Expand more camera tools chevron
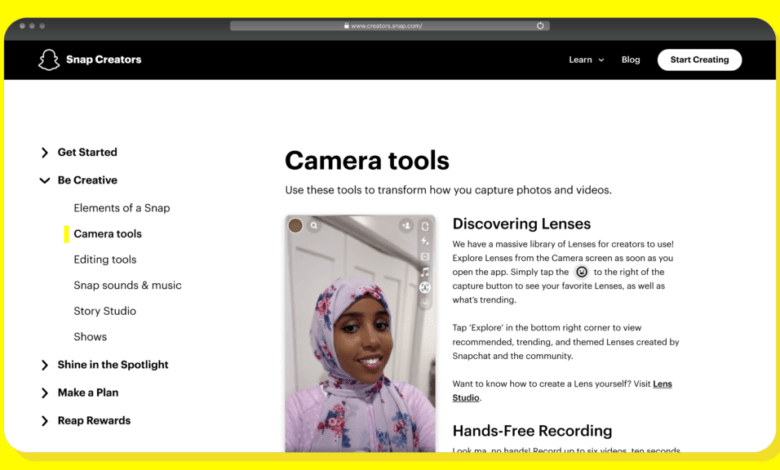Screen dimensions: 780x470 tap(425, 301)
